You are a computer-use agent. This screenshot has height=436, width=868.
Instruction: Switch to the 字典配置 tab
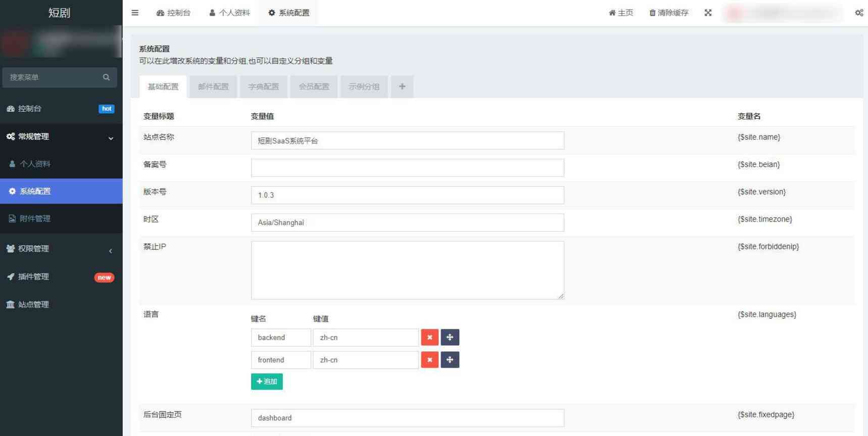[x=263, y=86]
